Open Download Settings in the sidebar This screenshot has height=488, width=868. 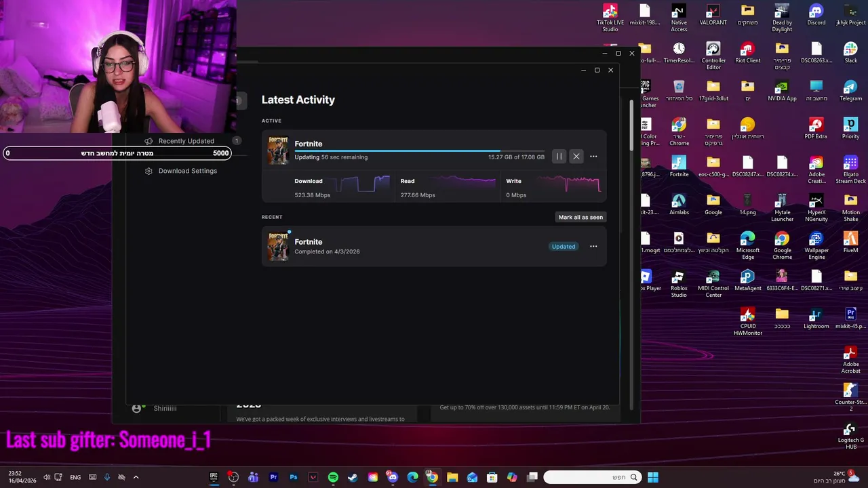(x=188, y=171)
